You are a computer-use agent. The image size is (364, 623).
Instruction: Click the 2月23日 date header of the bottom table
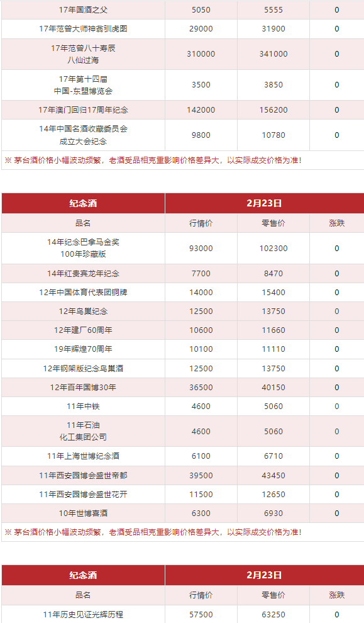pyautogui.click(x=265, y=575)
